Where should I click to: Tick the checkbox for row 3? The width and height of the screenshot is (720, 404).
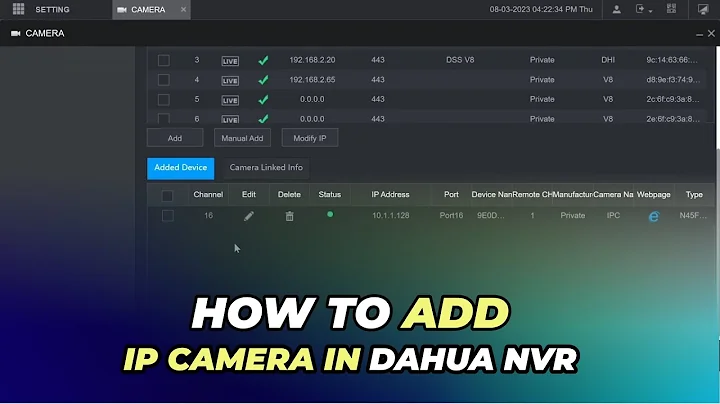pos(163,60)
